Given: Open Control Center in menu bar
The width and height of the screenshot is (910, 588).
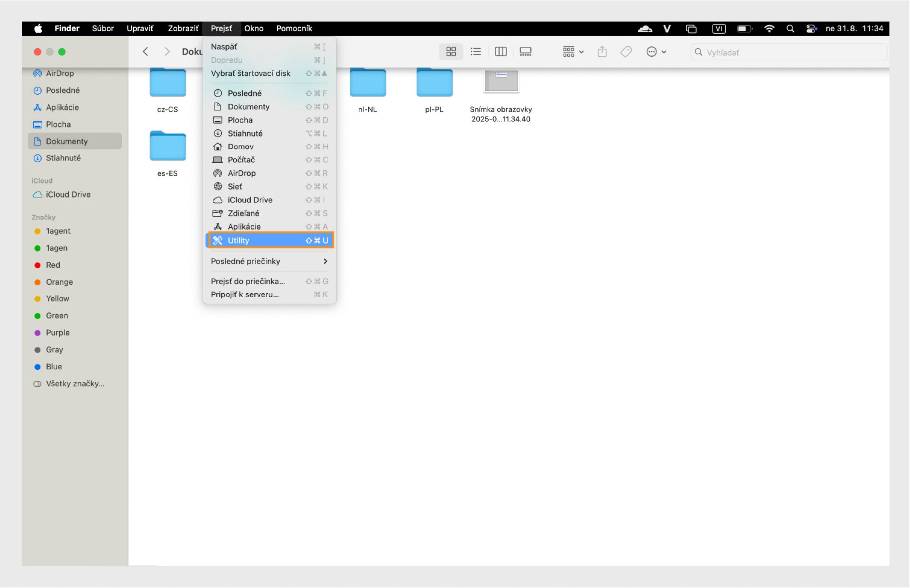Looking at the screenshot, I should 811,28.
